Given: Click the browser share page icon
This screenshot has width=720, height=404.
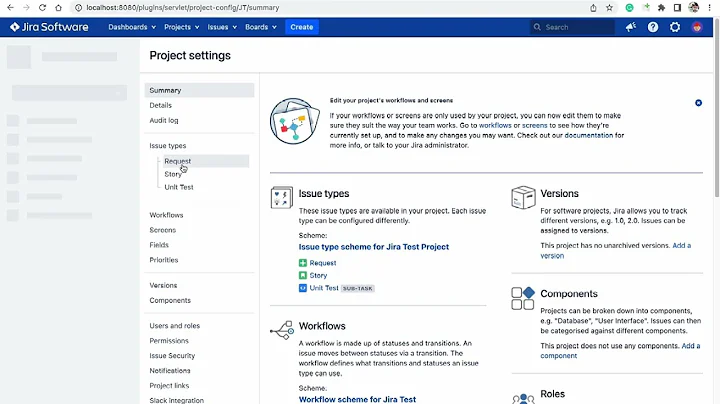Looking at the screenshot, I should [593, 7].
